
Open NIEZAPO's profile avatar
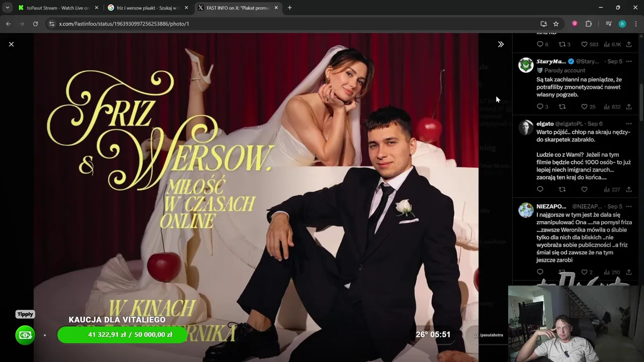pyautogui.click(x=526, y=210)
